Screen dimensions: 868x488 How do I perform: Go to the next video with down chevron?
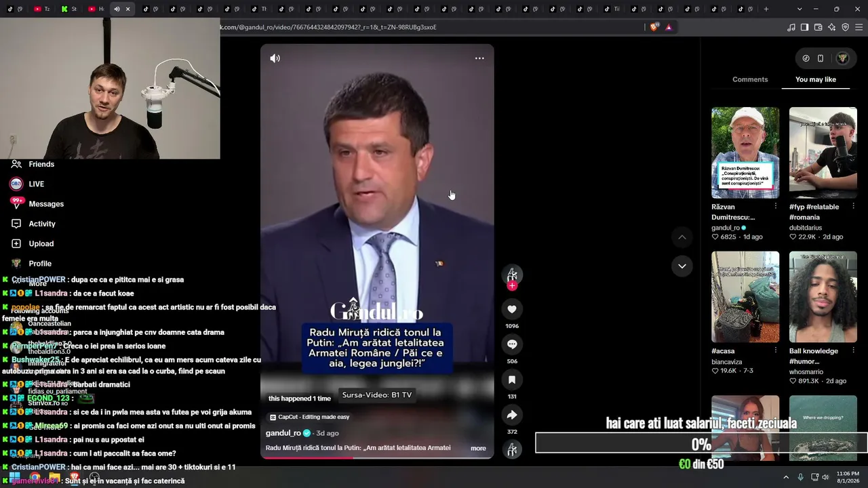(682, 266)
